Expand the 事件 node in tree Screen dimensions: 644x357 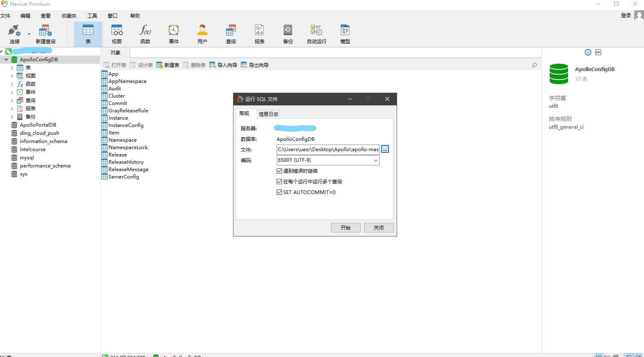[x=12, y=92]
